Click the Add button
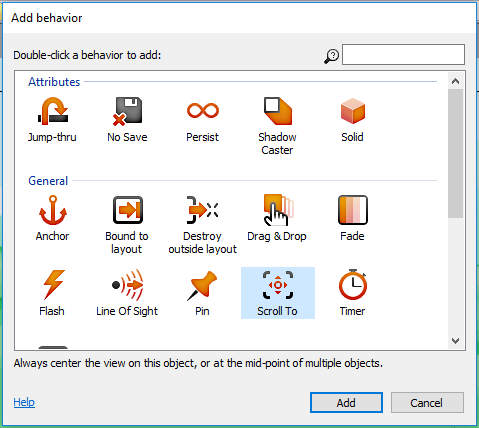Screen dimensions: 479x428 point(346,403)
